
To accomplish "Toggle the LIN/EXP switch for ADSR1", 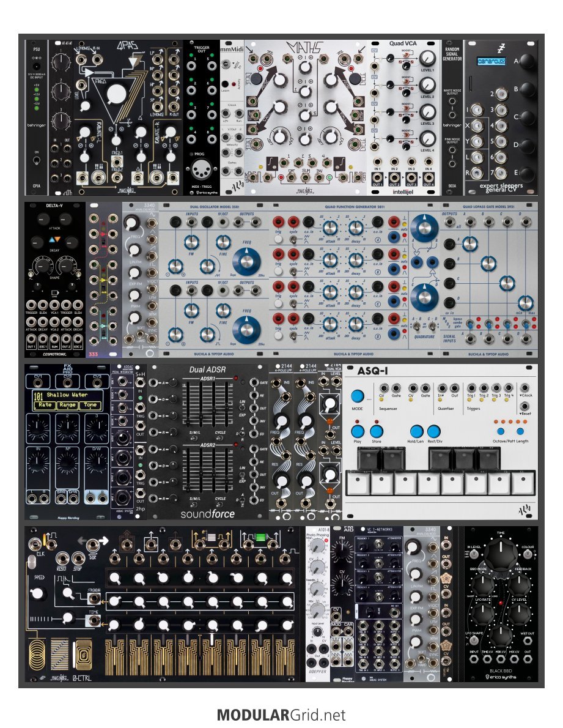I will click(242, 408).
